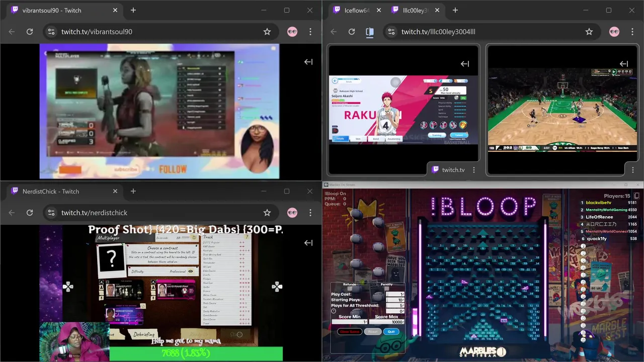
Task: Toggle the Penalty checkbox in Marbles
Action: pos(386,289)
